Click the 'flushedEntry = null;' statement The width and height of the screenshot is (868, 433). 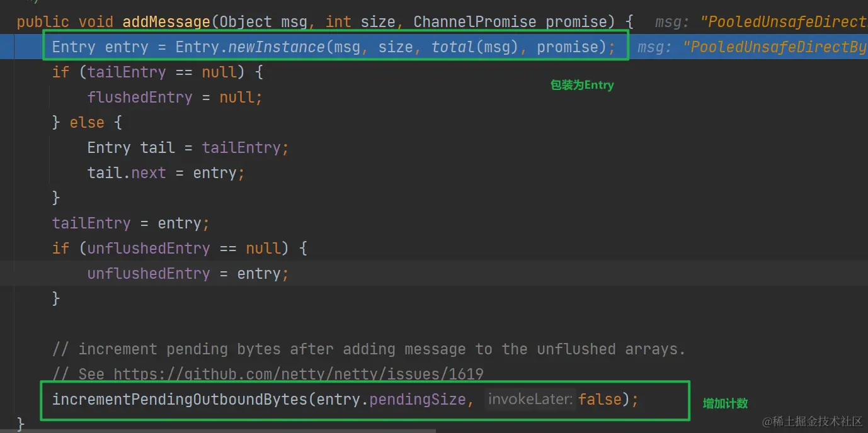[174, 98]
